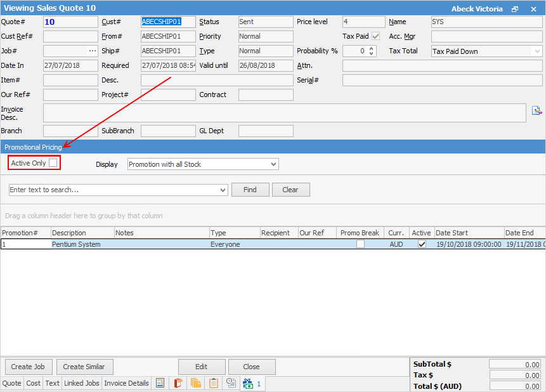Screen dimensions: 546x392
Task: Open the orange stacked pages tab icon
Action: 195,383
